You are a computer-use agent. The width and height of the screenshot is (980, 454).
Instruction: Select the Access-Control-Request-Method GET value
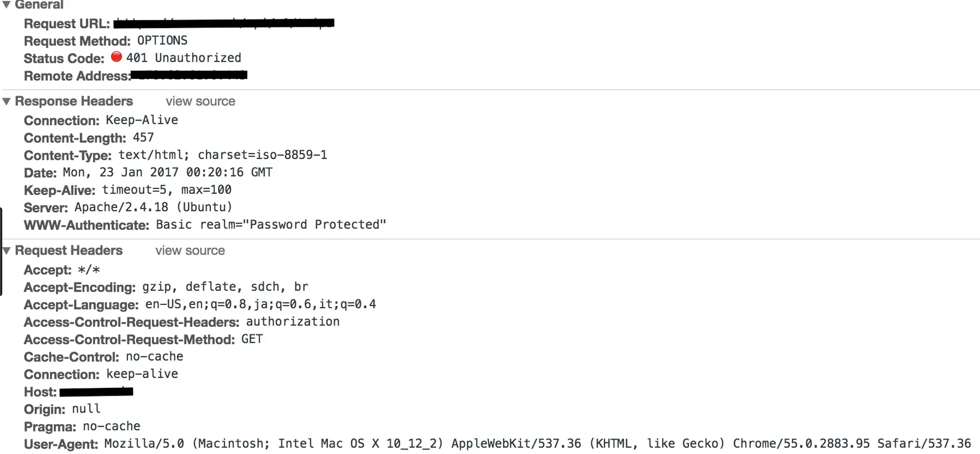pyautogui.click(x=252, y=339)
